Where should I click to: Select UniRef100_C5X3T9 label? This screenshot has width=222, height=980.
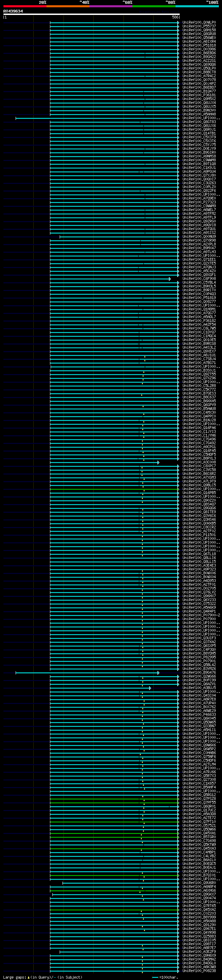point(199,137)
